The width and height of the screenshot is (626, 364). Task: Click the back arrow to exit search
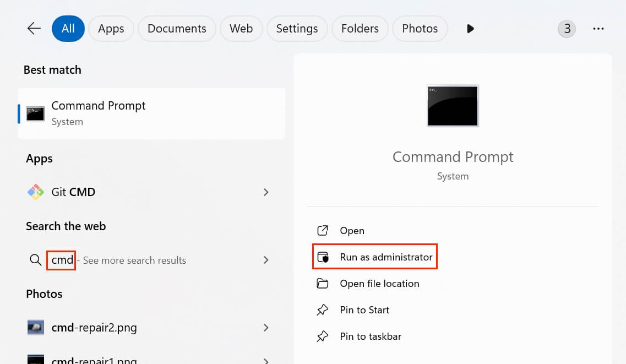click(33, 28)
